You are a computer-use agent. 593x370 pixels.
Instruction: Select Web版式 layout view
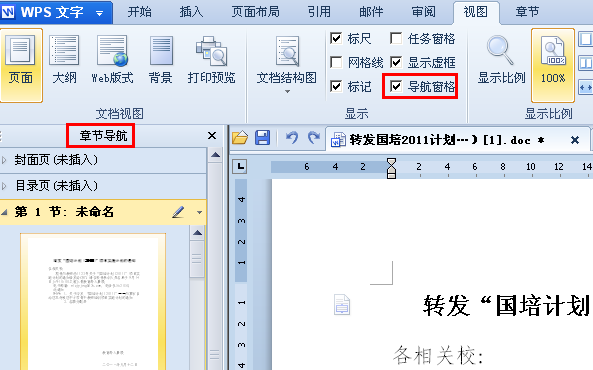[x=112, y=59]
